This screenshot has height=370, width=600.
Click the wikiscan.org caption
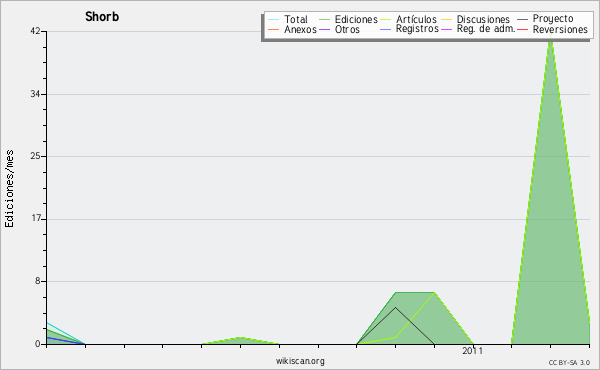point(300,361)
